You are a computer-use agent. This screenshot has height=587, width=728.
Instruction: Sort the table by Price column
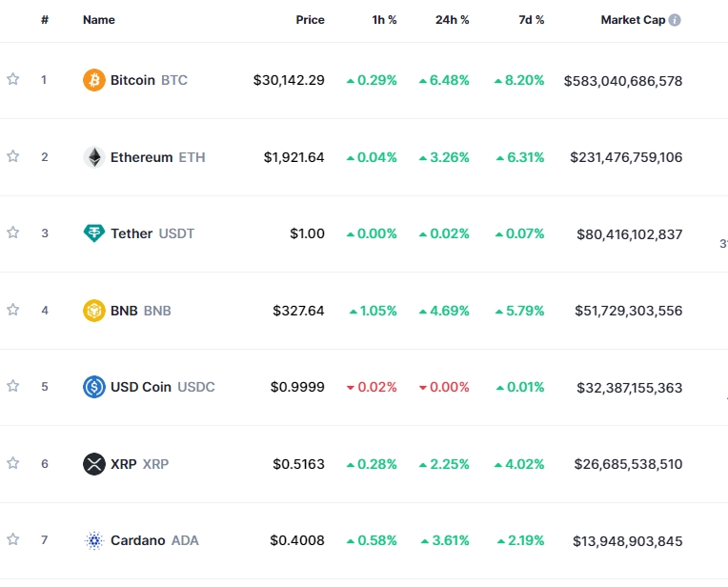310,20
